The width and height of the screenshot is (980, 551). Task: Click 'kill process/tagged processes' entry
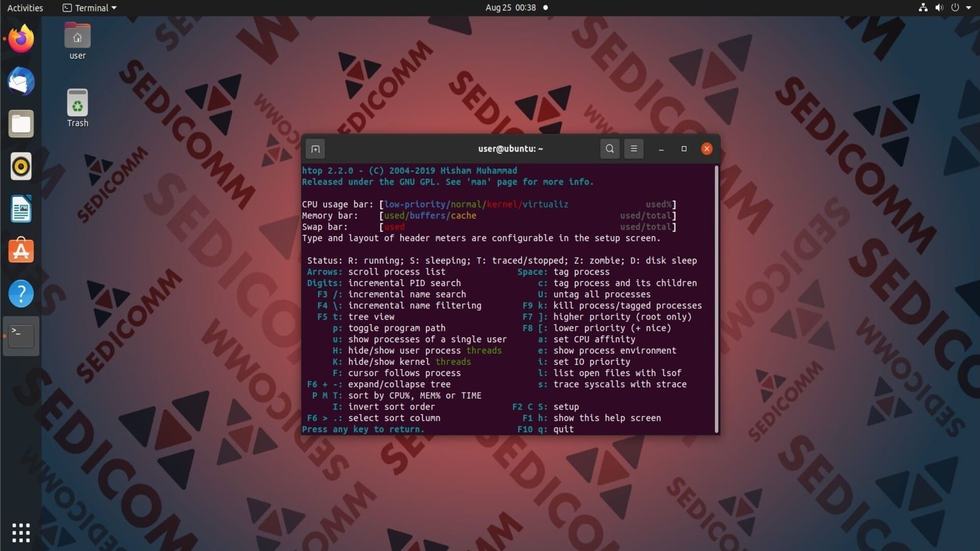(627, 305)
